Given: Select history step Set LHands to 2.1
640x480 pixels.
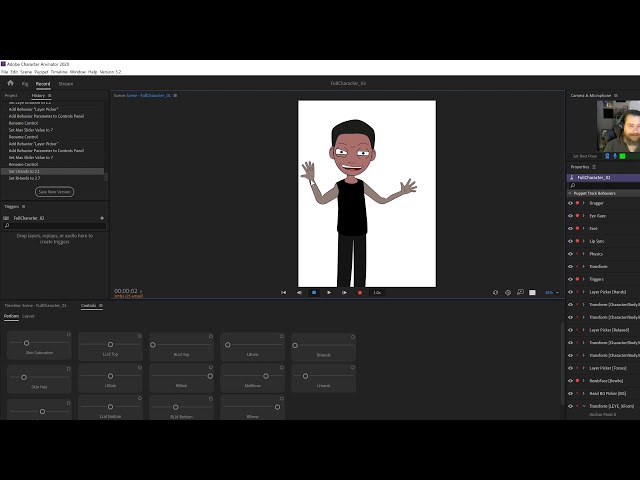Looking at the screenshot, I should coord(52,171).
